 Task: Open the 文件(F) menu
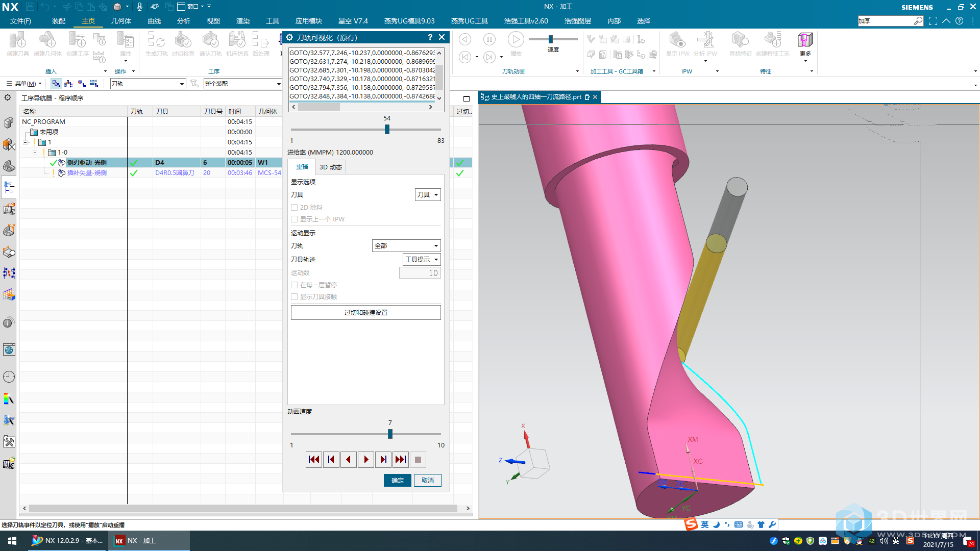20,21
